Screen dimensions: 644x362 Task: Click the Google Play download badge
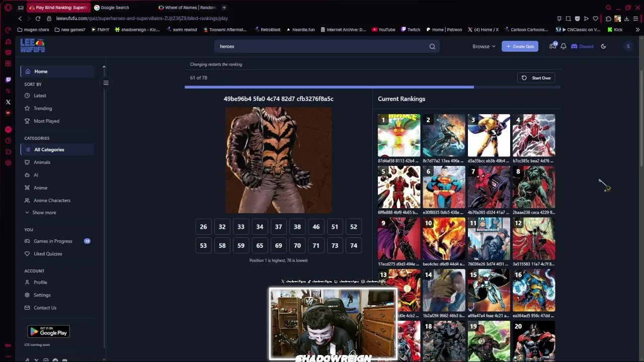(48, 331)
